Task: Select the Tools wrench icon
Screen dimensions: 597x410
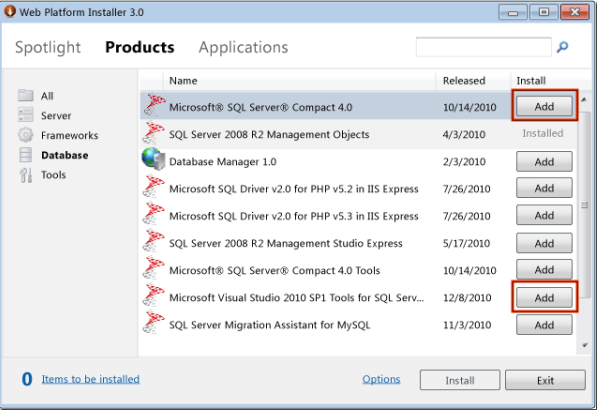Action: 26,175
